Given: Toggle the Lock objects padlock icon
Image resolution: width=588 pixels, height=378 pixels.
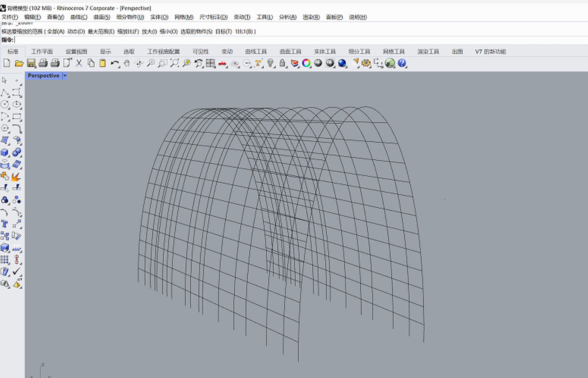Looking at the screenshot, I should point(282,63).
